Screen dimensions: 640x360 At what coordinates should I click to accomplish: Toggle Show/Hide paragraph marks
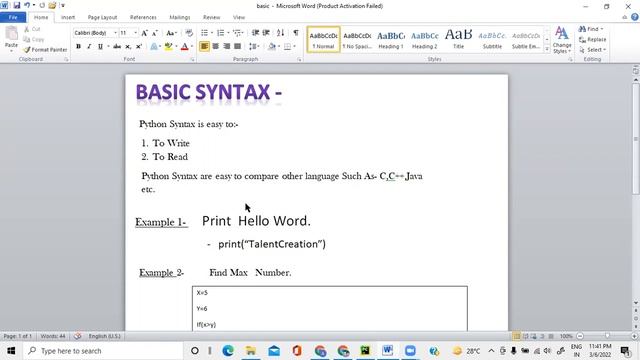(296, 33)
